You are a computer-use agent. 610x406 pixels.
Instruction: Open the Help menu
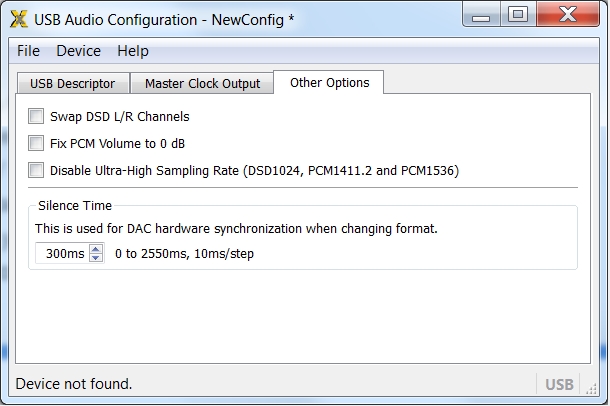(x=132, y=51)
